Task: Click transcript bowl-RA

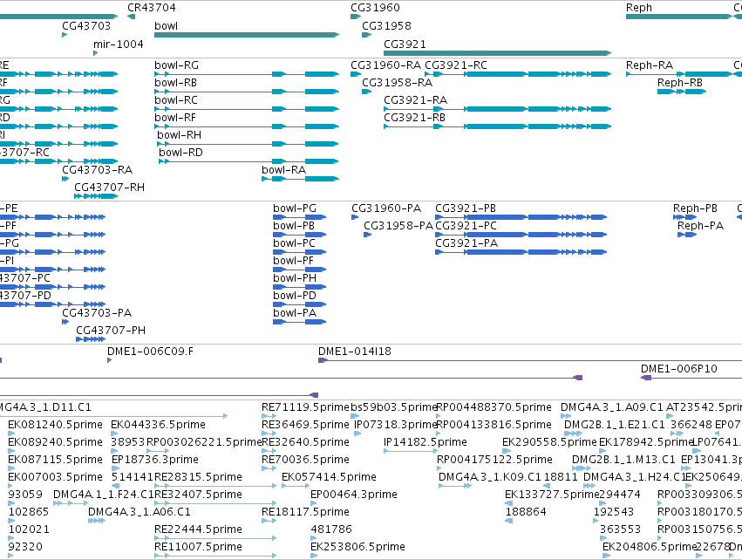Action: (301, 179)
